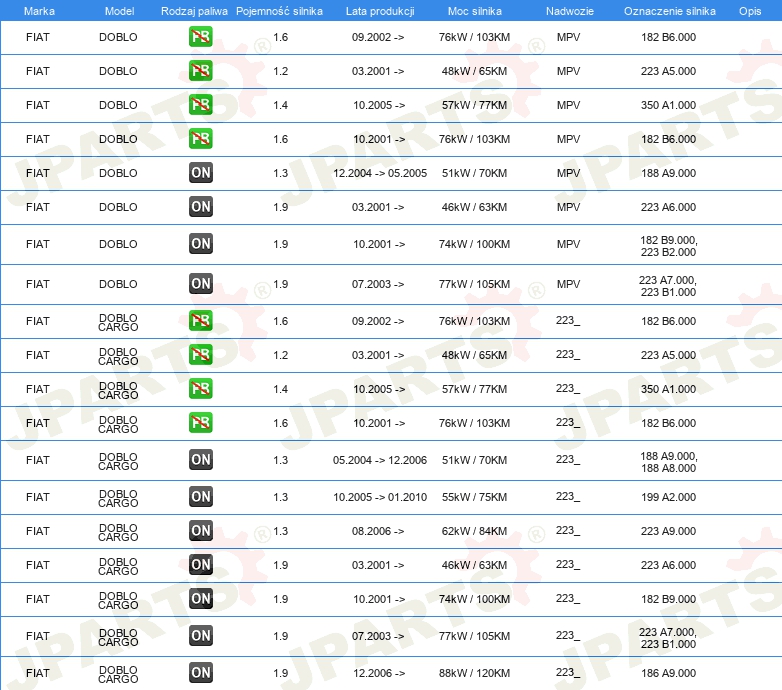Click petrol icon in DOBLO MPV 1.6 10.2001 row
Image resolution: width=782 pixels, height=690 pixels.
point(200,139)
